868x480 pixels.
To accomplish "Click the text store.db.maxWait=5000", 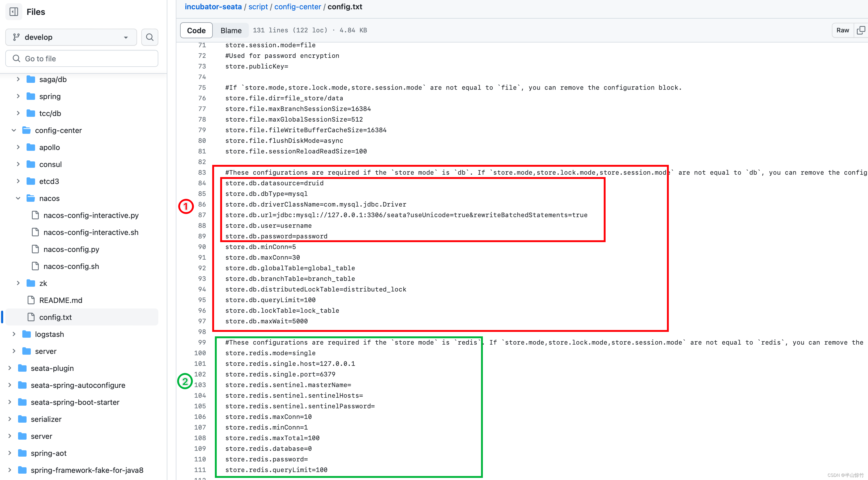I will [x=266, y=321].
